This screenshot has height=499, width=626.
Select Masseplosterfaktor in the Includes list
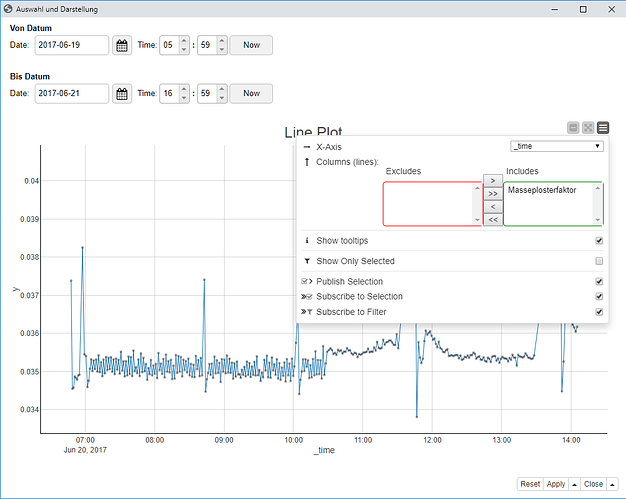point(542,190)
